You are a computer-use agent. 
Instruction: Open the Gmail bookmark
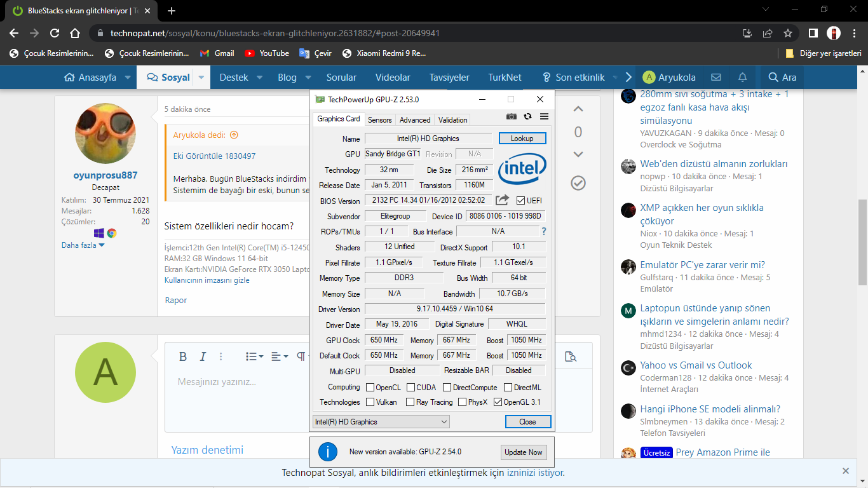[x=217, y=53]
